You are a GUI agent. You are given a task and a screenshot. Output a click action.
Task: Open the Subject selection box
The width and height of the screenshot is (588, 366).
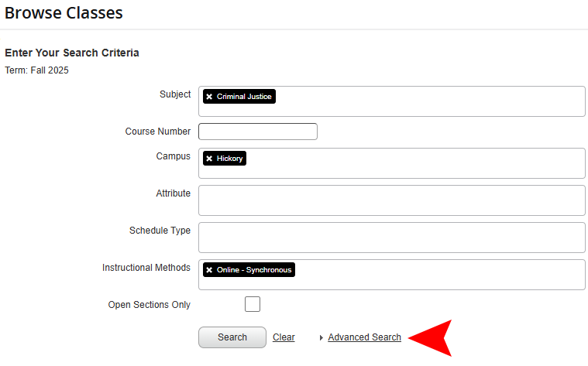392,101
